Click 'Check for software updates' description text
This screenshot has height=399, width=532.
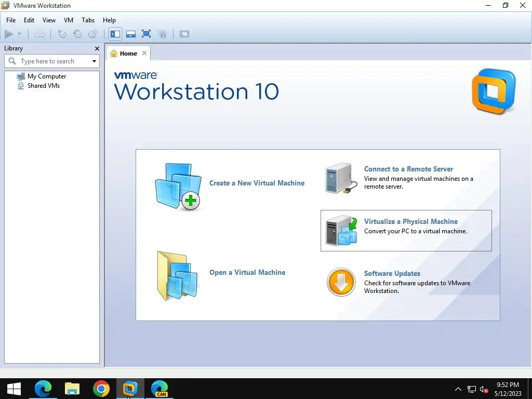point(417,287)
